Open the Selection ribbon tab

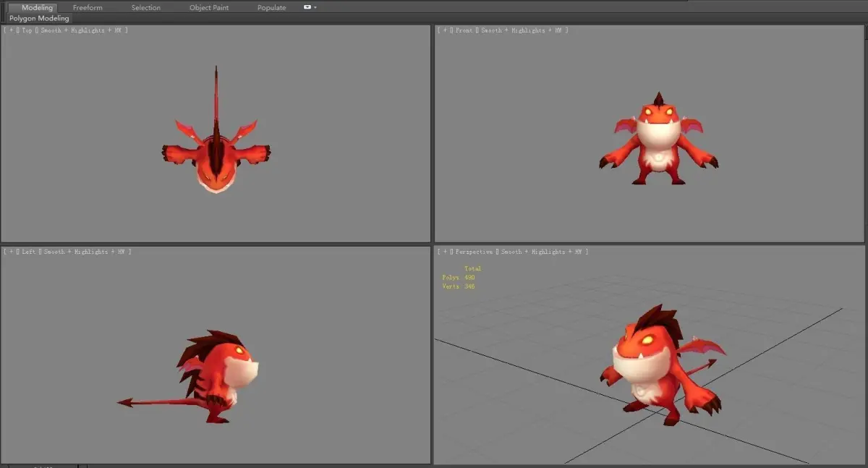point(146,7)
